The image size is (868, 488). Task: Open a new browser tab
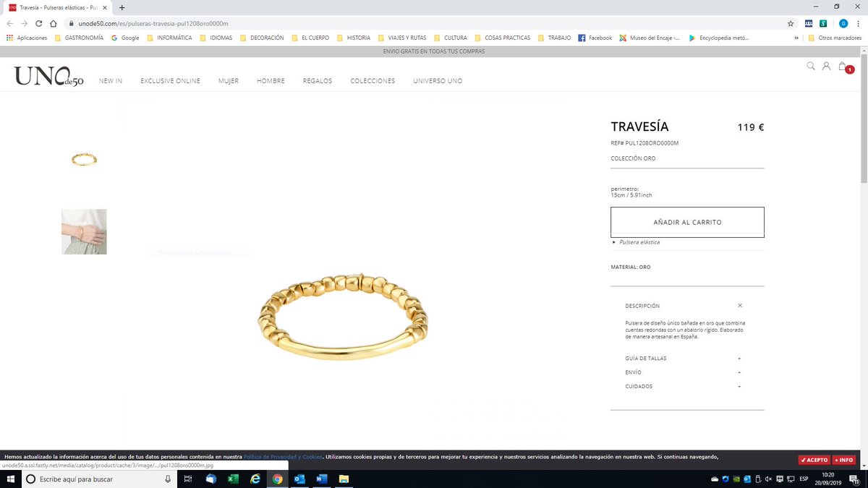[x=122, y=7]
